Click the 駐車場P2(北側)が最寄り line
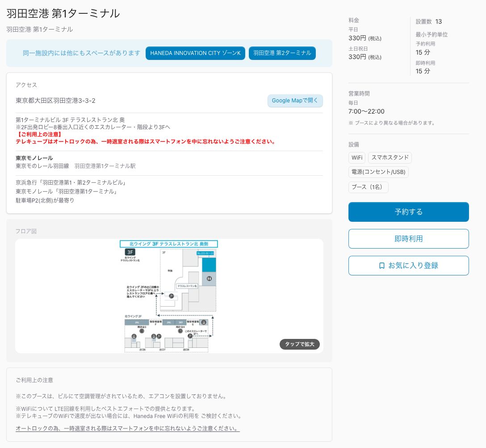 [45, 200]
